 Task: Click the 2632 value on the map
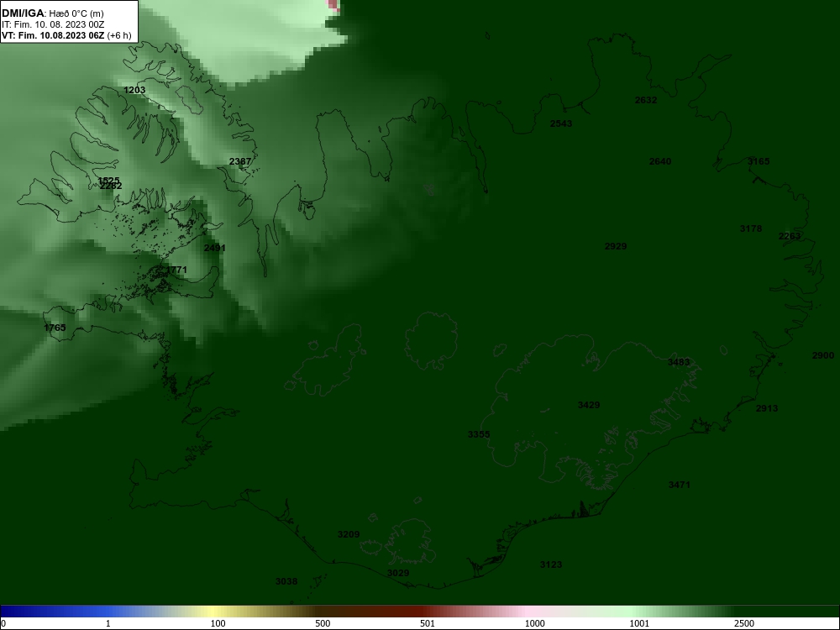click(645, 100)
